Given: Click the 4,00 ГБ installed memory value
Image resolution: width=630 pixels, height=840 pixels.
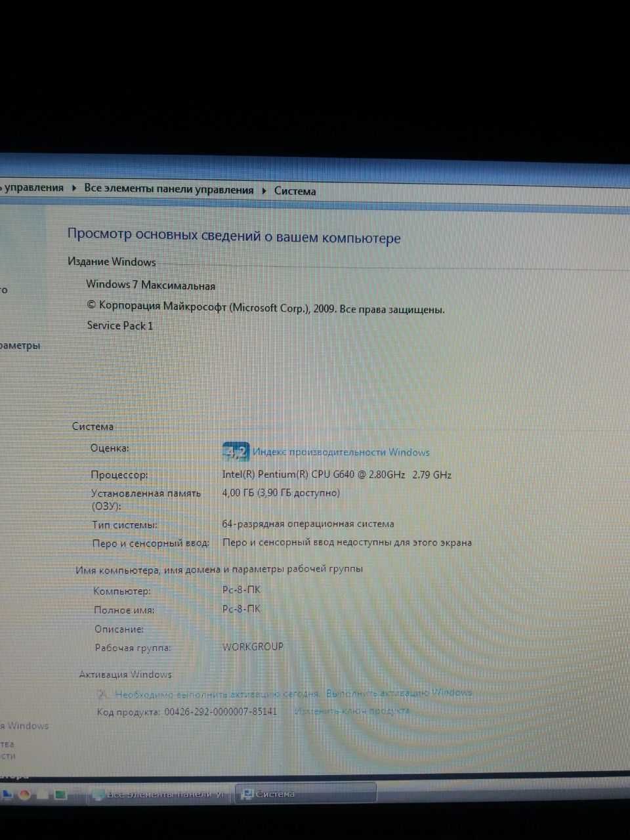Looking at the screenshot, I should coord(281,493).
